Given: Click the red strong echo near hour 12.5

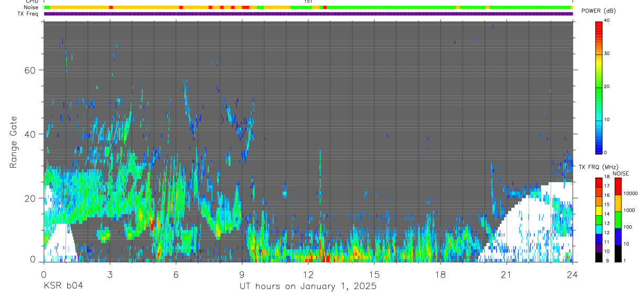Looking at the screenshot, I should pos(326,258).
